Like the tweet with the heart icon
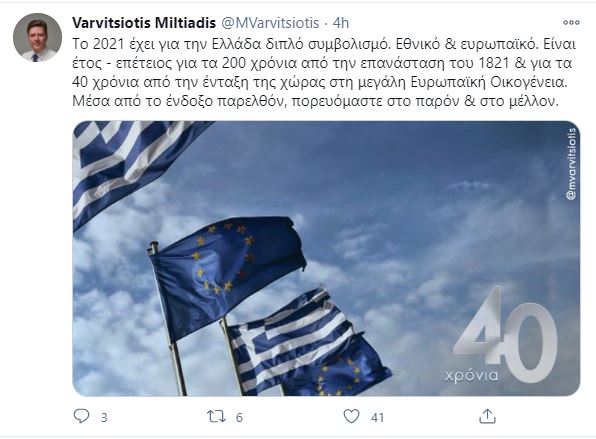Viewport: 596px width, 439px height. [351, 416]
